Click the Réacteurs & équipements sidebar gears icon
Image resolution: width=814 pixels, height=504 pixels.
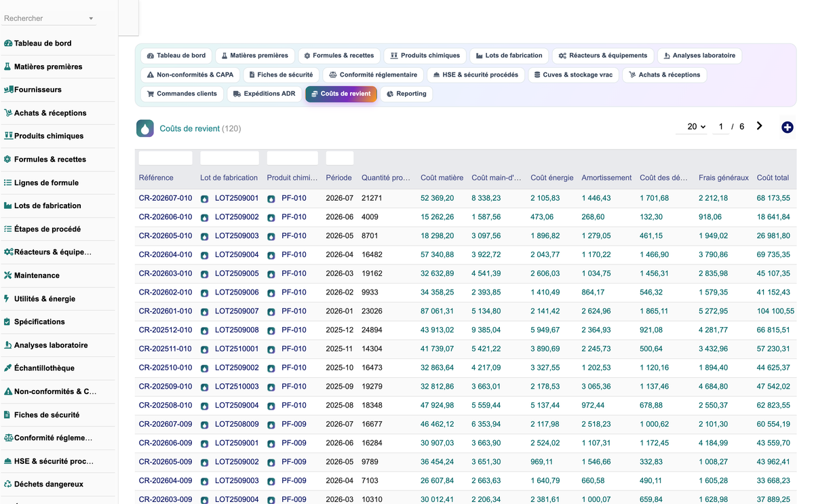tap(8, 252)
